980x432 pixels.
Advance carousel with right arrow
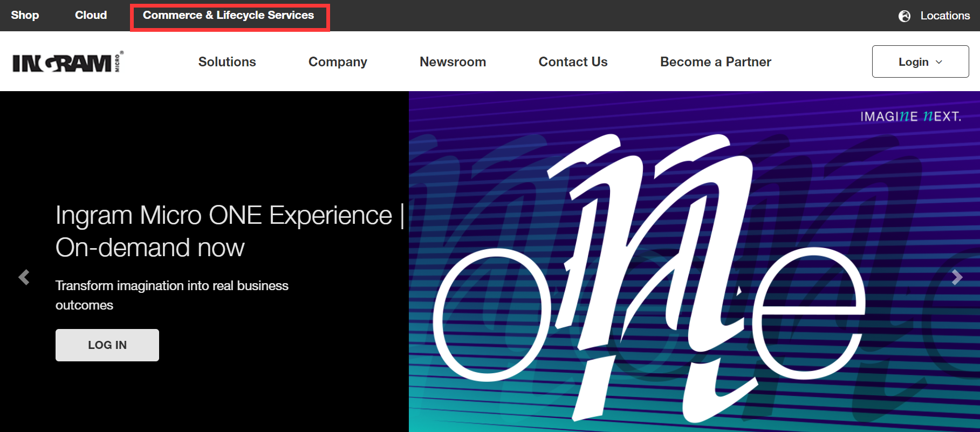tap(957, 277)
